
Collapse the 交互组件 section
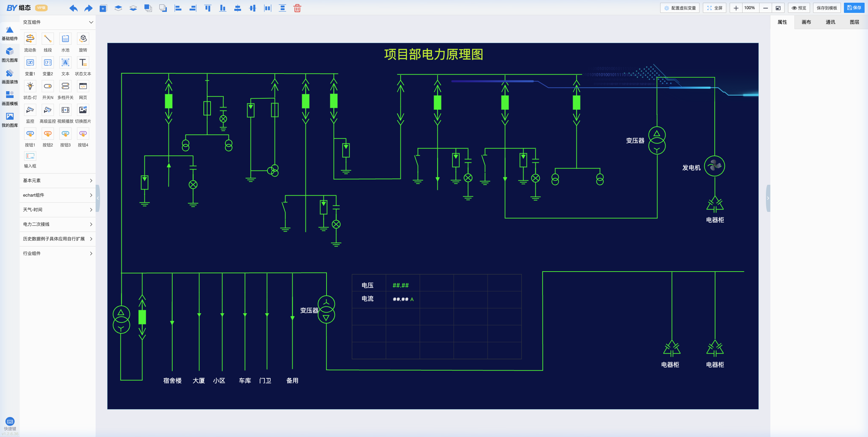pos(58,22)
